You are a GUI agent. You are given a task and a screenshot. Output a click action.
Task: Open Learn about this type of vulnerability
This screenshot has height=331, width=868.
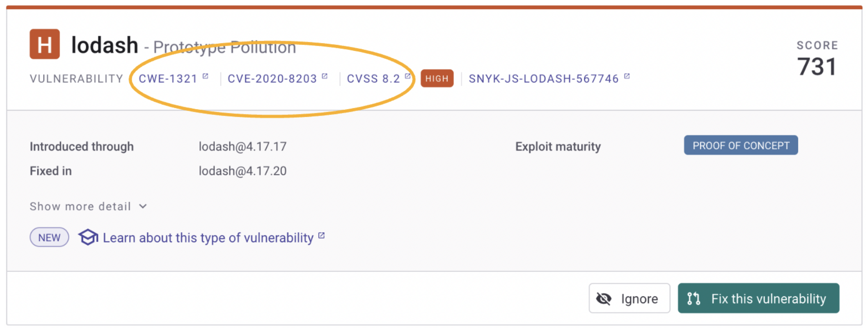point(208,238)
